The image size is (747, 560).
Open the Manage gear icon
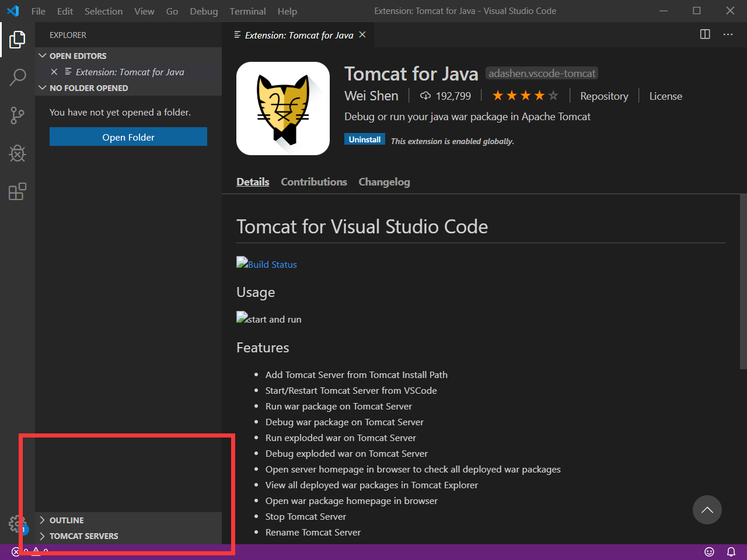tap(16, 524)
